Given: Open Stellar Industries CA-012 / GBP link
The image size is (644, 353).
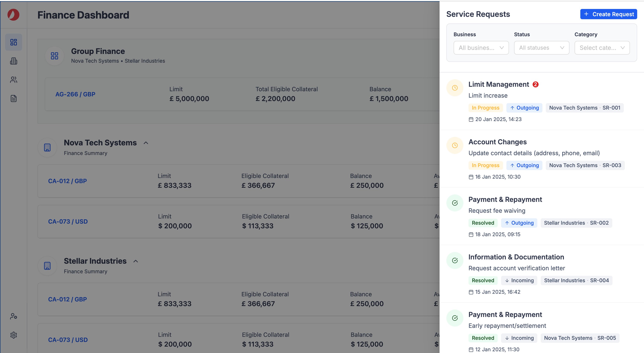Looking at the screenshot, I should 68,299.
